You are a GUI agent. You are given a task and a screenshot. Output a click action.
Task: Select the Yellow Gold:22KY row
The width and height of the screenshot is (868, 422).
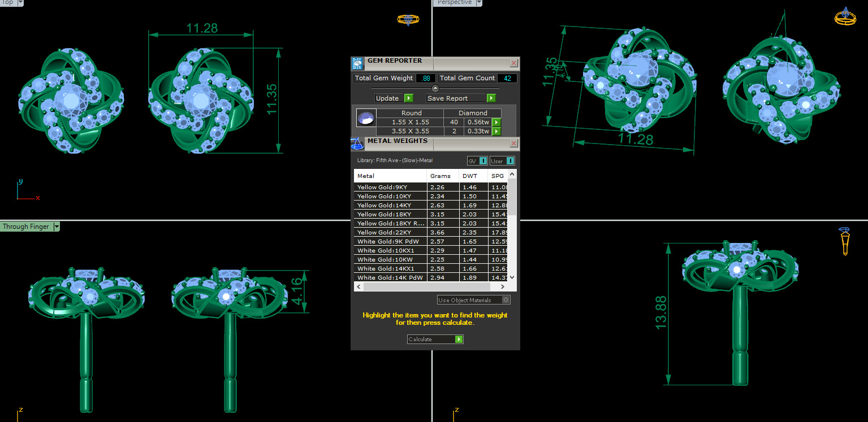[x=431, y=232]
